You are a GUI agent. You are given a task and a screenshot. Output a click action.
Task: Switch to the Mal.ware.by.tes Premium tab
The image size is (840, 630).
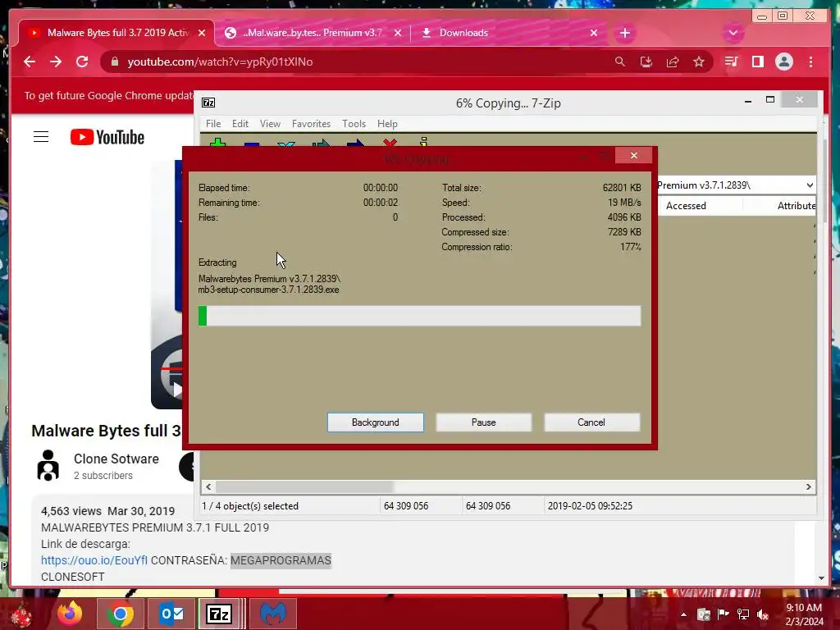click(x=313, y=33)
